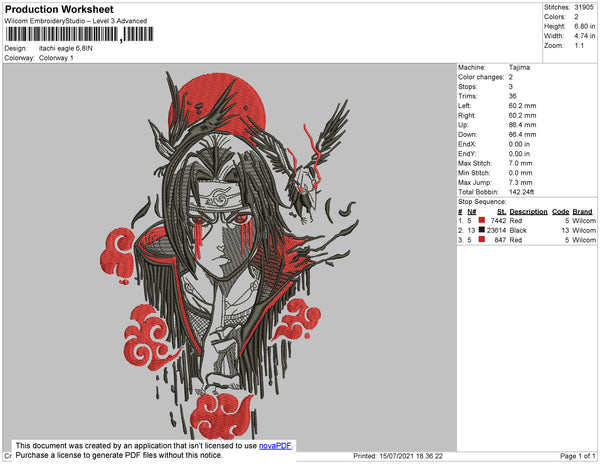Click the 'Brand' column header

pyautogui.click(x=582, y=212)
